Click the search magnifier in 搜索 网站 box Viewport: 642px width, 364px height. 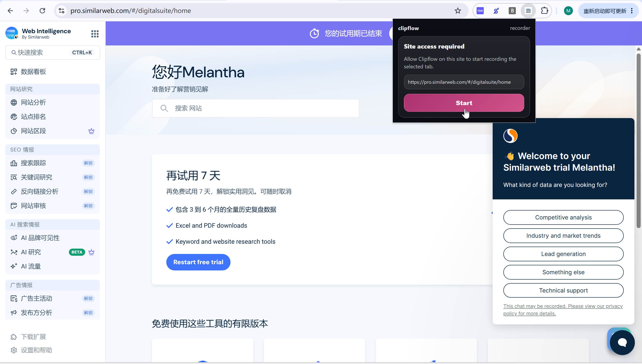point(164,108)
